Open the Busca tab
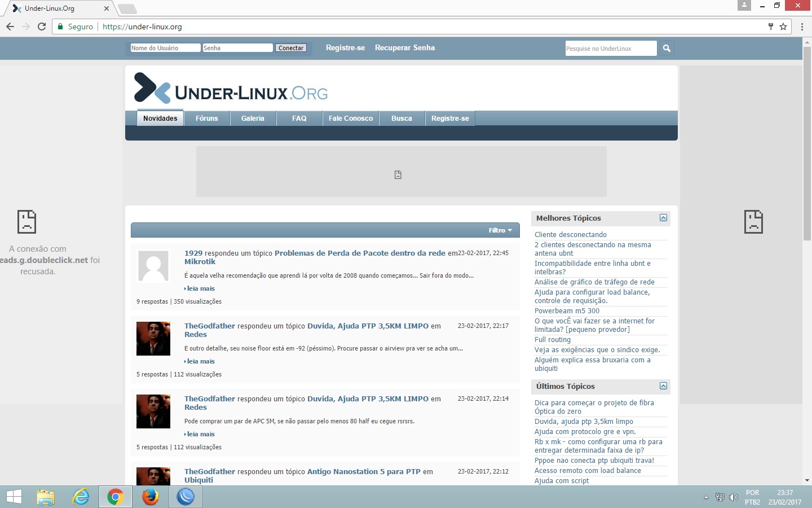Screen dimensions: 812x508 (401, 118)
